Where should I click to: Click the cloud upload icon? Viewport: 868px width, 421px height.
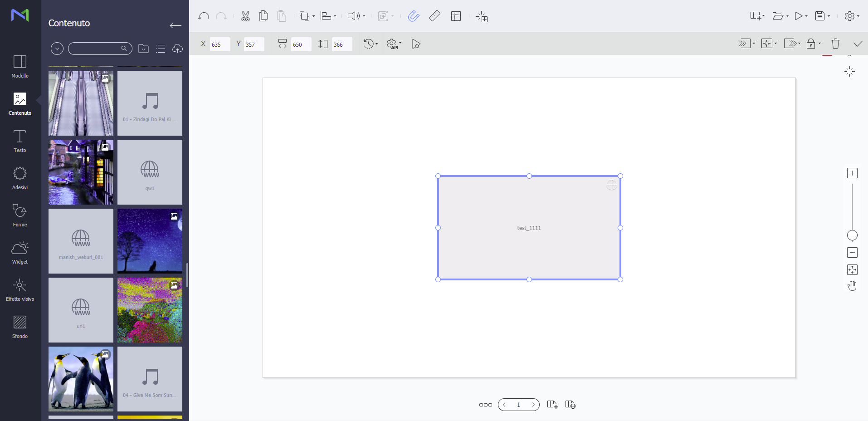(x=177, y=49)
